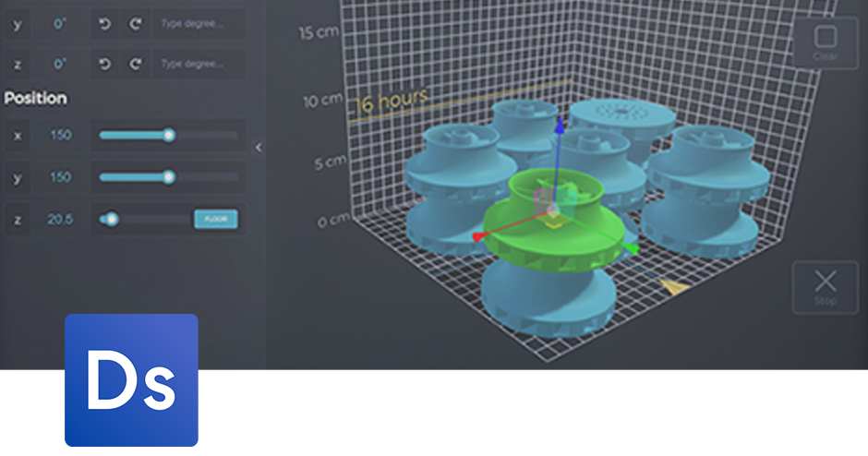This screenshot has width=868, height=456.
Task: Collapse the left panel with chevron
Action: [x=259, y=147]
